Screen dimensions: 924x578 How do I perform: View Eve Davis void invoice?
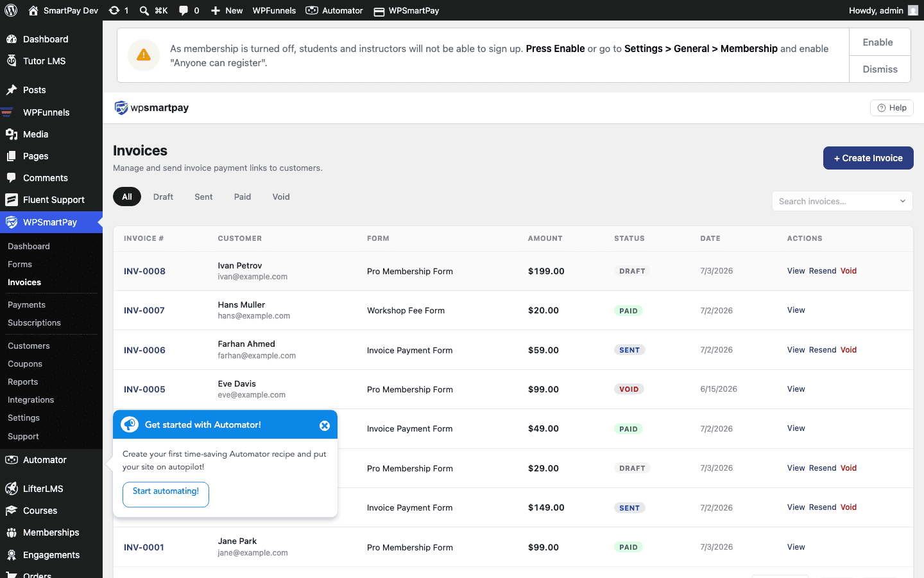point(796,389)
